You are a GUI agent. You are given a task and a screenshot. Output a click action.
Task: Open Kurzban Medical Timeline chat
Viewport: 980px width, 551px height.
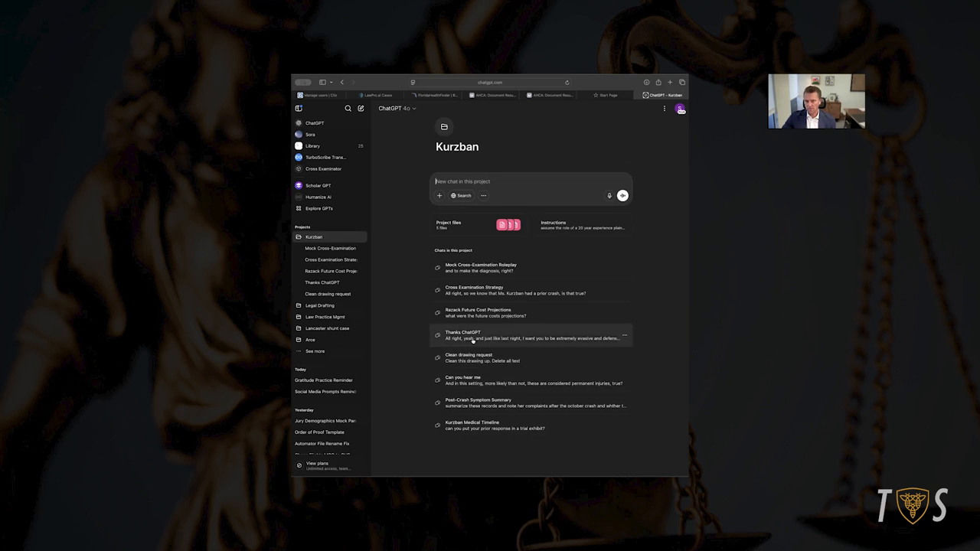tap(531, 425)
